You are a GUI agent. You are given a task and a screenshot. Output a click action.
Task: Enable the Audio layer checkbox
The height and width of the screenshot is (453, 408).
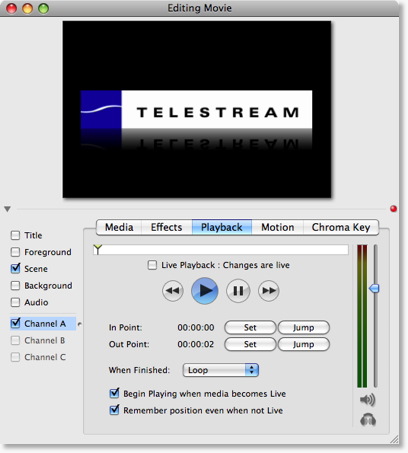click(15, 302)
